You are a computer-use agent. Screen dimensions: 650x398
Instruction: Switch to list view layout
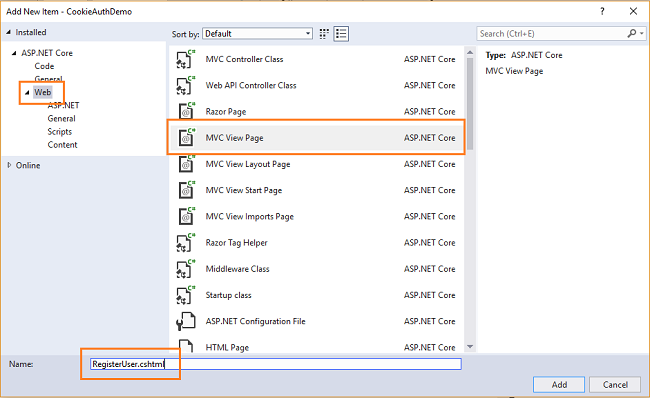341,34
